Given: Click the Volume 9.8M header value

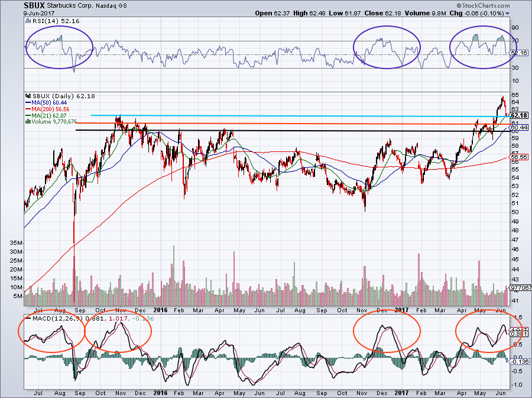Looking at the screenshot, I should pos(425,13).
